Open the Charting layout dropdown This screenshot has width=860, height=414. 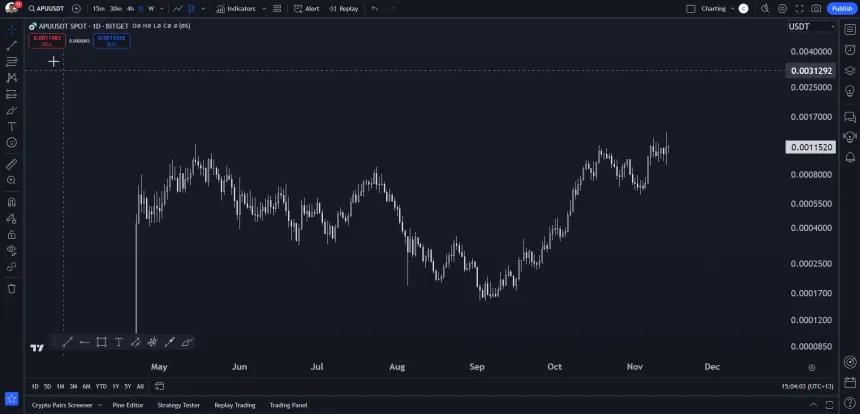tap(717, 9)
